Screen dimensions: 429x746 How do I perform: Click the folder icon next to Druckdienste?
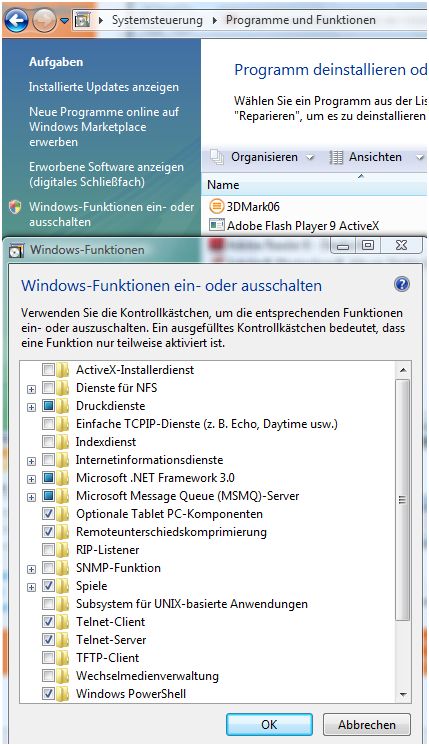(62, 406)
